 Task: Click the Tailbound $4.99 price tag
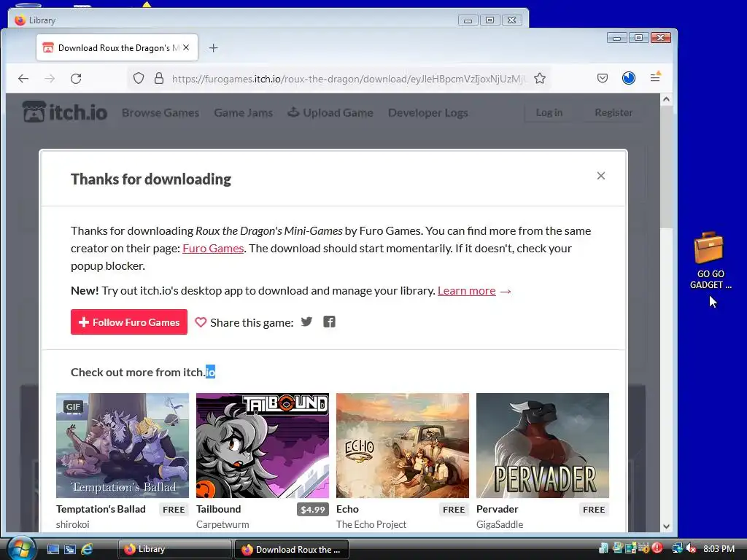coord(312,510)
